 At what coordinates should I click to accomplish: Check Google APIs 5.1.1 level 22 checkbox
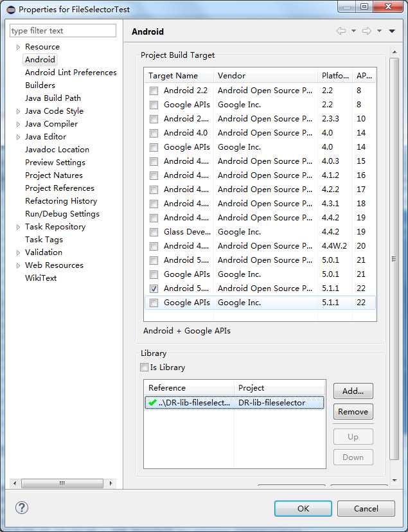(x=154, y=303)
